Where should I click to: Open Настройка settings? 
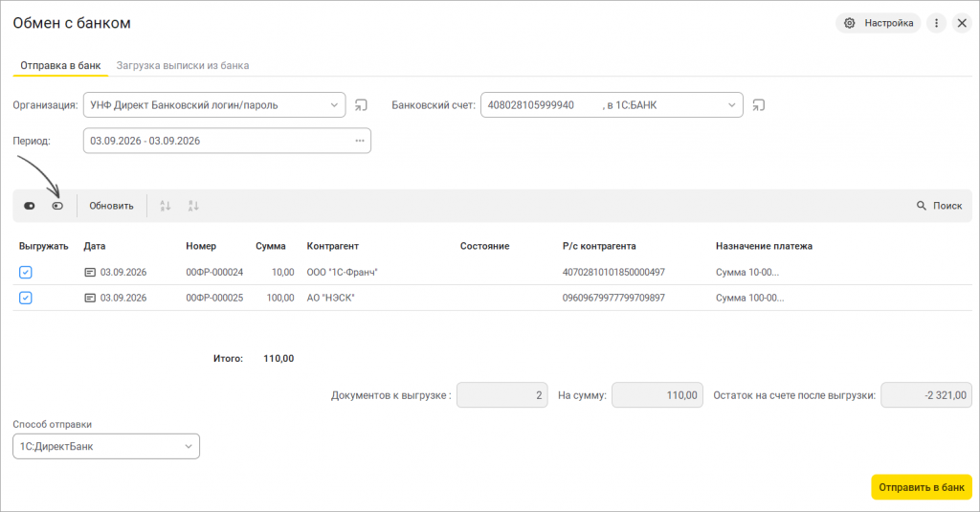click(879, 23)
